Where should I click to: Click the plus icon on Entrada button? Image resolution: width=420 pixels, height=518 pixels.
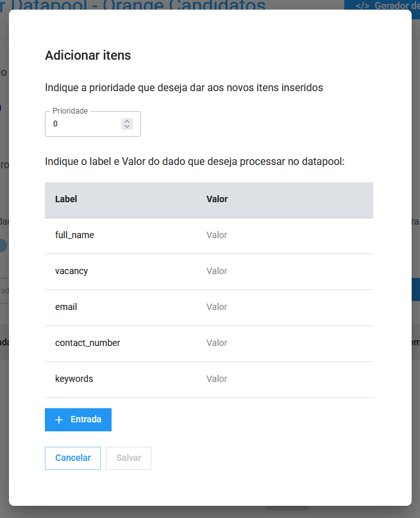pos(59,420)
